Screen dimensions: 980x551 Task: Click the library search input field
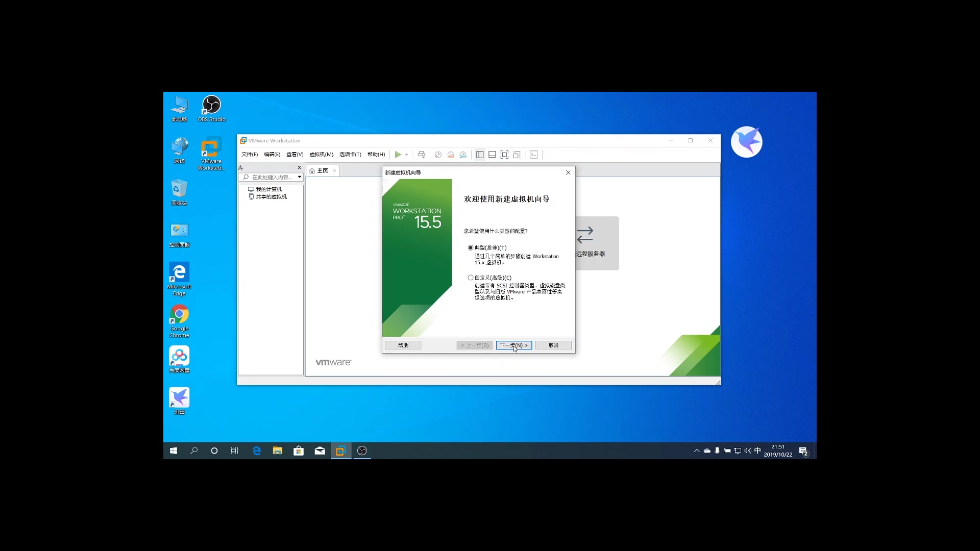pyautogui.click(x=272, y=177)
